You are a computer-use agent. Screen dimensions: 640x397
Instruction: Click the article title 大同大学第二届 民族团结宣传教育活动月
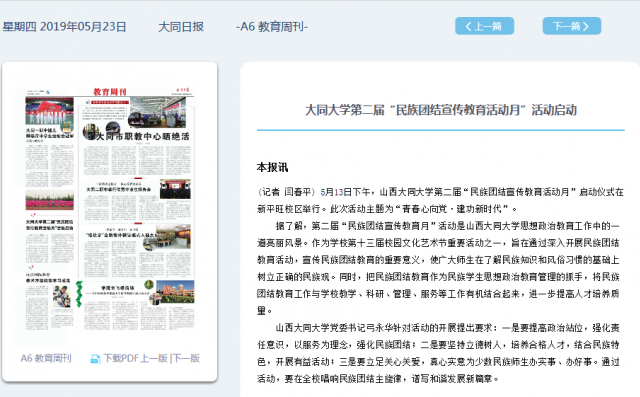pyautogui.click(x=441, y=110)
